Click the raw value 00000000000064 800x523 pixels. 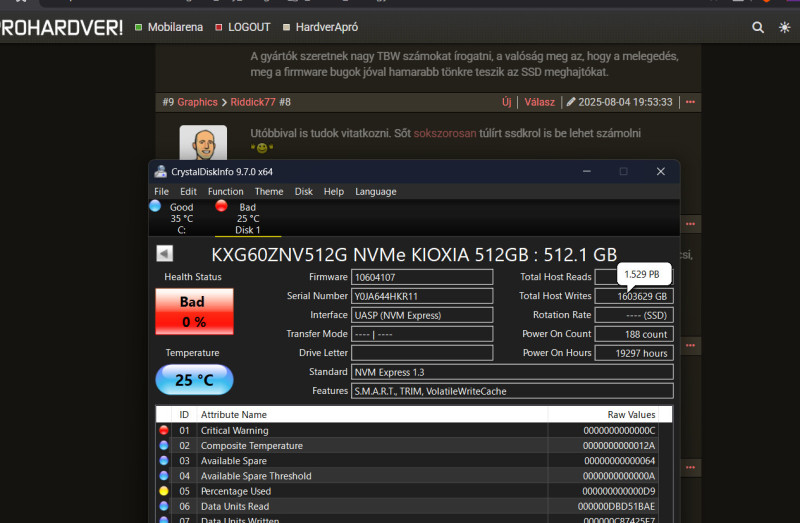coord(619,461)
